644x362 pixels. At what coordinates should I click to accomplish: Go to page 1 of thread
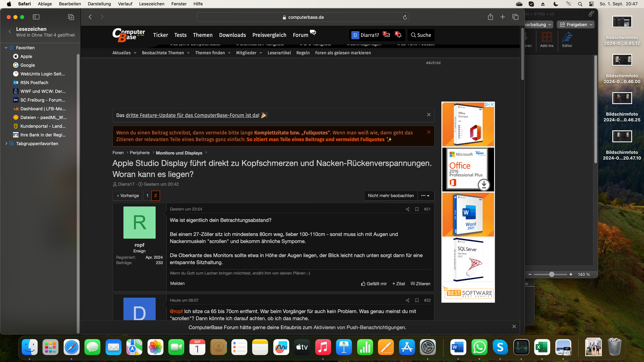[x=147, y=196]
